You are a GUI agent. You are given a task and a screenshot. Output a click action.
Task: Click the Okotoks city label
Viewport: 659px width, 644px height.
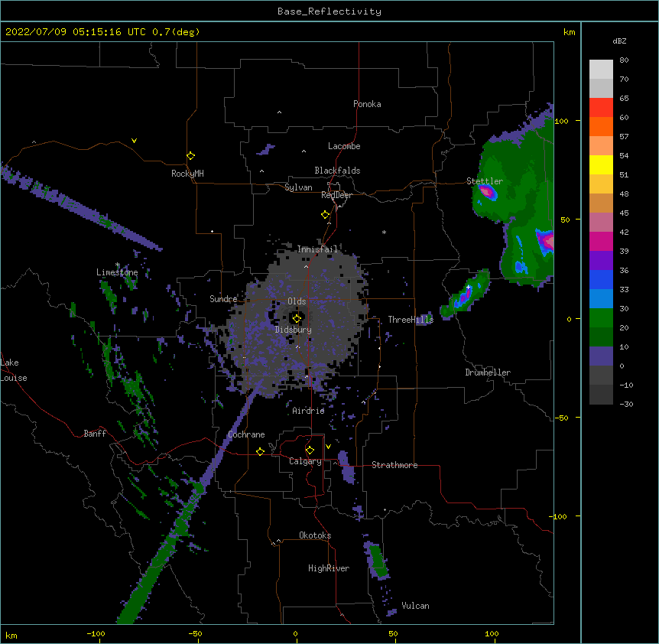coord(315,535)
